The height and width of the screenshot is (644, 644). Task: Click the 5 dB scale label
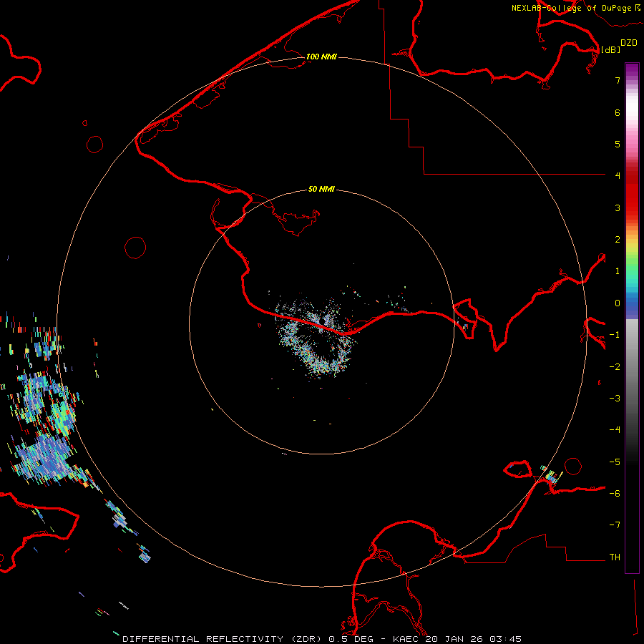[618, 144]
